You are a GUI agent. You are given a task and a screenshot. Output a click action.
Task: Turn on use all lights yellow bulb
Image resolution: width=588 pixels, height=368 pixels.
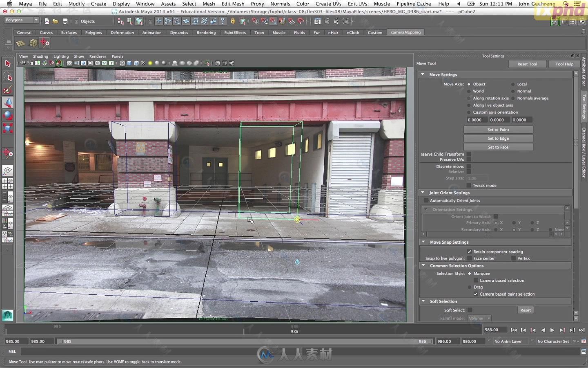(x=150, y=63)
